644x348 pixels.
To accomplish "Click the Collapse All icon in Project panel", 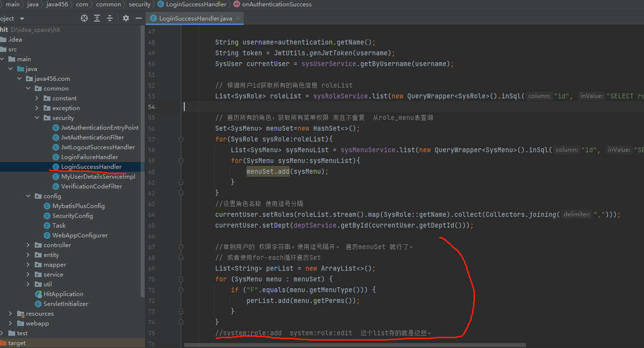I will [110, 18].
